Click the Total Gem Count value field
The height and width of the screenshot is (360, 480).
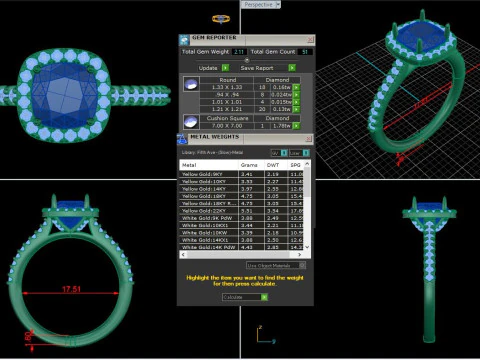pyautogui.click(x=305, y=52)
